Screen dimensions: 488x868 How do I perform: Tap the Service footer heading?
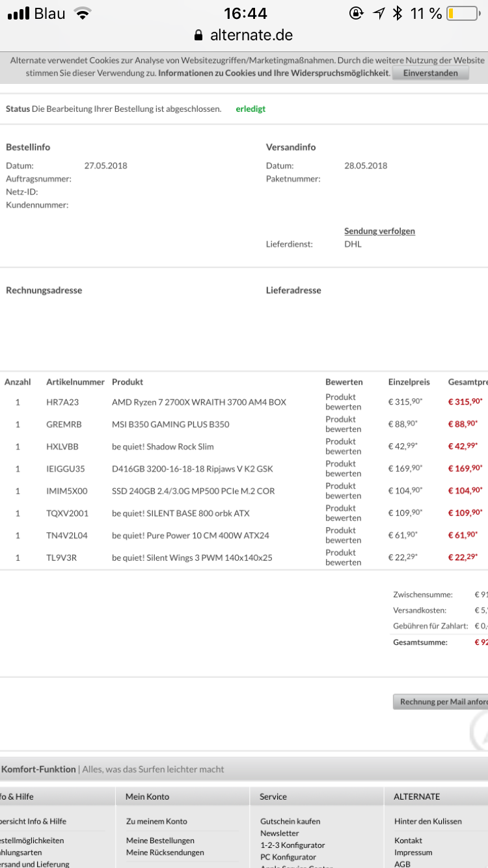tap(273, 796)
